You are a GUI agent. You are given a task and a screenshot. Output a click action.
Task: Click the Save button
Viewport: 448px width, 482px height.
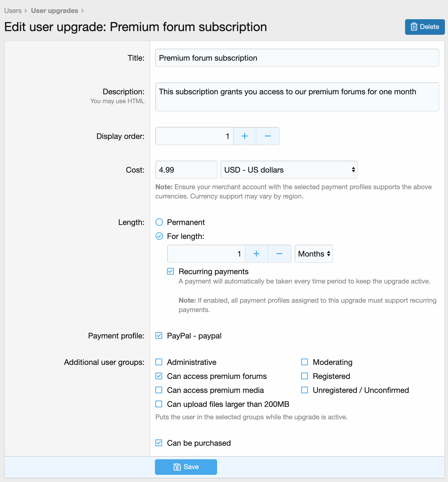coord(186,467)
